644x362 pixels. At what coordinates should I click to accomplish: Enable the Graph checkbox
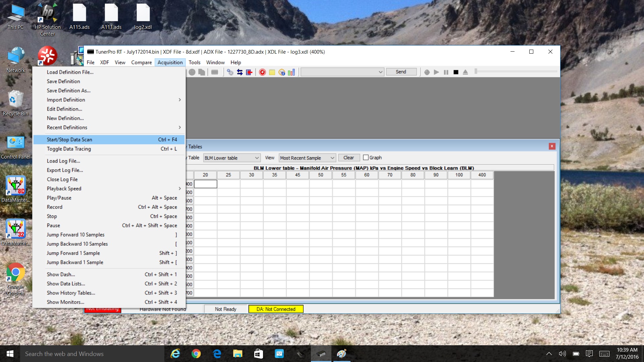(366, 158)
